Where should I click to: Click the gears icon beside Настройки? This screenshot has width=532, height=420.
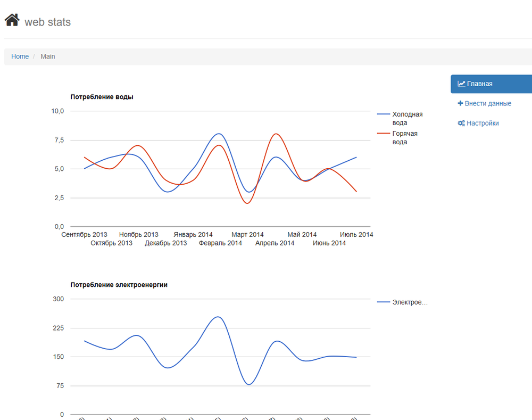click(x=461, y=123)
